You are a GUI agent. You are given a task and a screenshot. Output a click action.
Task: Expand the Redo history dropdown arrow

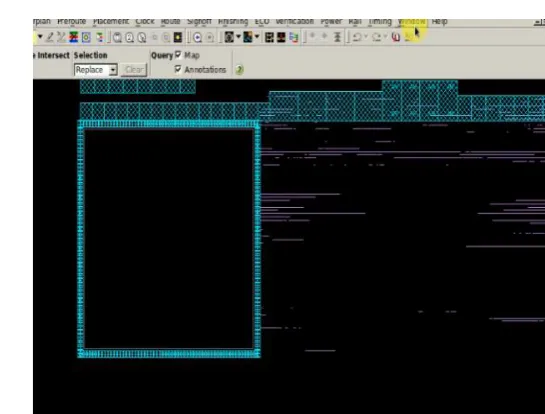pyautogui.click(x=385, y=37)
